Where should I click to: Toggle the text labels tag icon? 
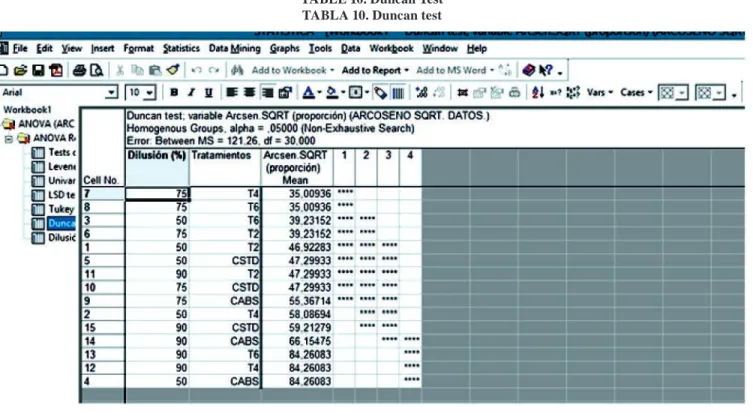click(380, 92)
